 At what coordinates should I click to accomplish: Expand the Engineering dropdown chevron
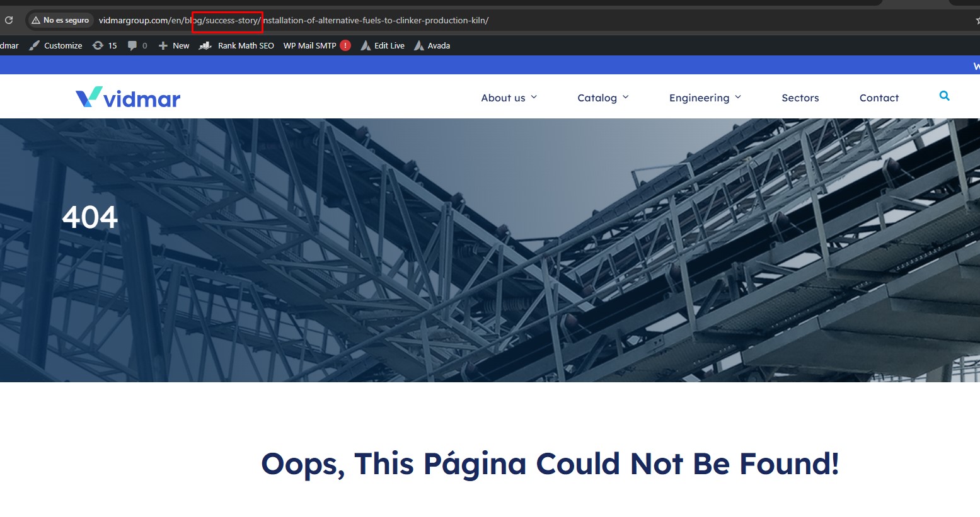[738, 97]
